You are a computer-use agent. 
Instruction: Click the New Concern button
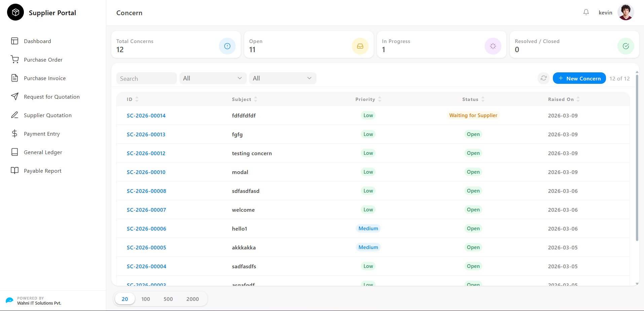point(579,78)
